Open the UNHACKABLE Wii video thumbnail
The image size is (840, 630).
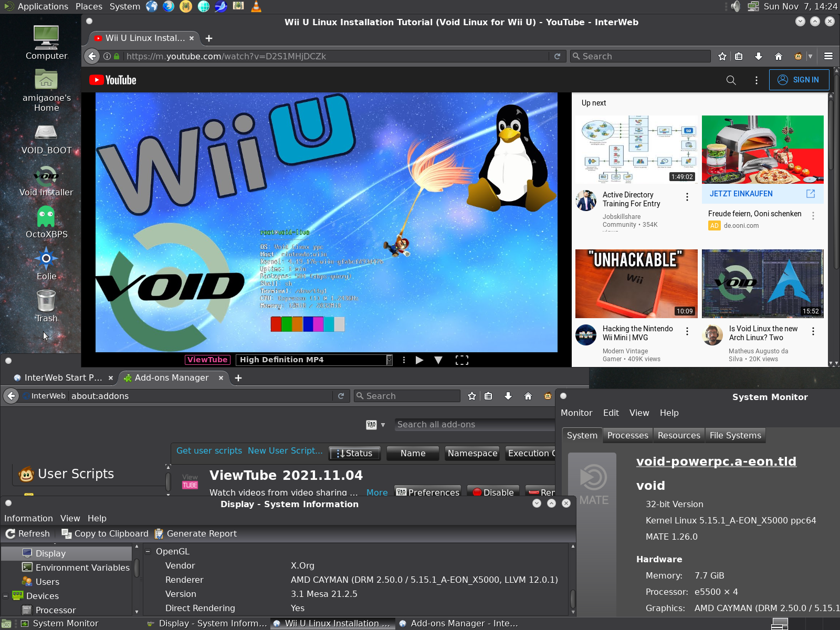[636, 283]
